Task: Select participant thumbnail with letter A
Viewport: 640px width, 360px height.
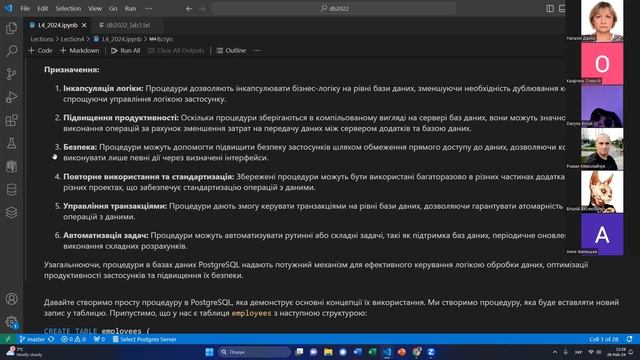Action: pos(602,235)
